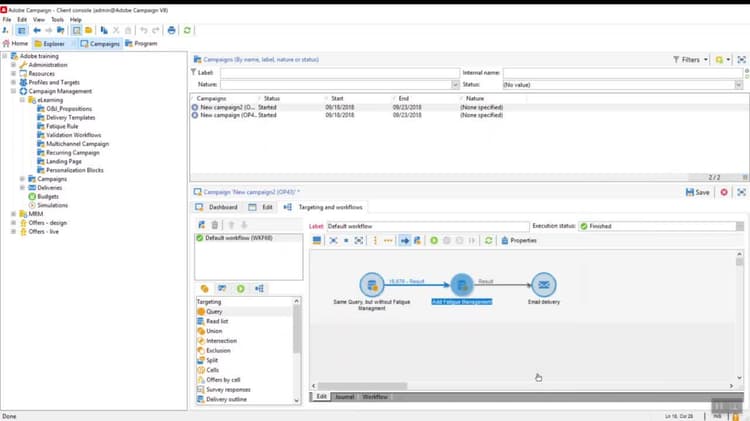Click the Redo icon in main toolbar
The image size is (750, 421).
[x=155, y=30]
